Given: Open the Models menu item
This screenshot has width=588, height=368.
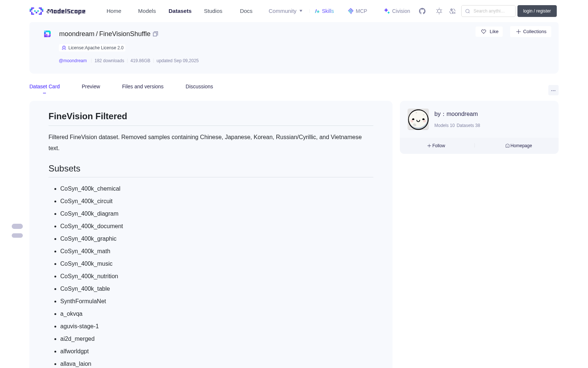Looking at the screenshot, I should [147, 11].
